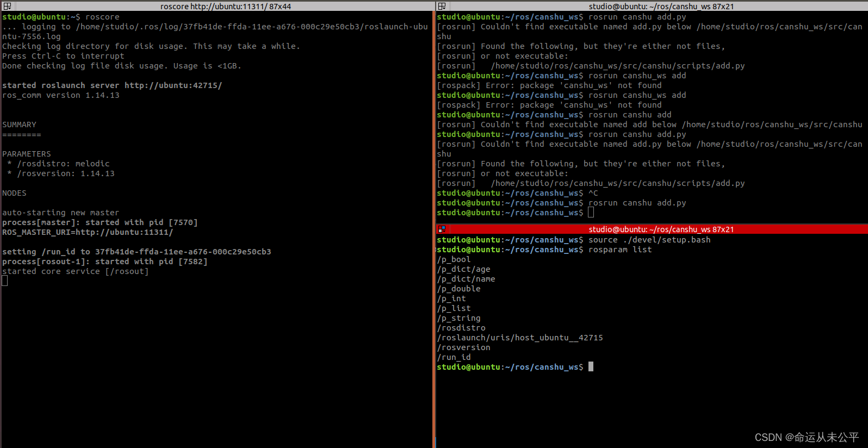Focus the roscore pane via its title bar
The image size is (868, 448).
(225, 6)
